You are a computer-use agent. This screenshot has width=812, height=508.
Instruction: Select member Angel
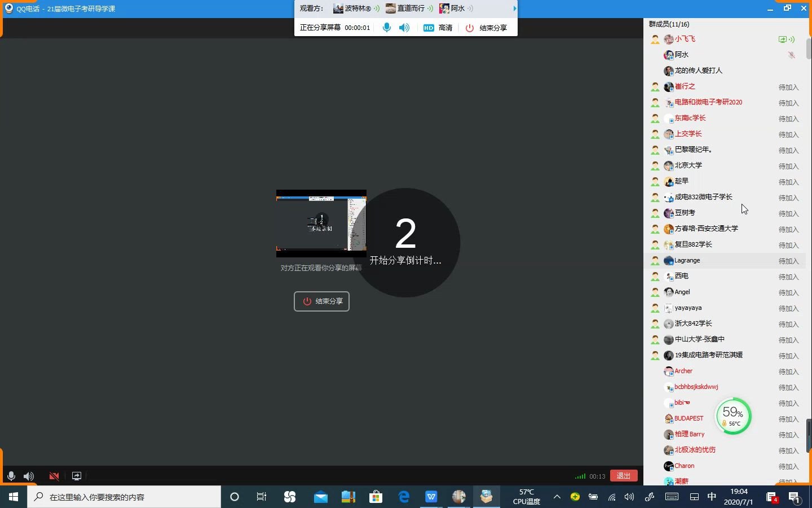682,292
